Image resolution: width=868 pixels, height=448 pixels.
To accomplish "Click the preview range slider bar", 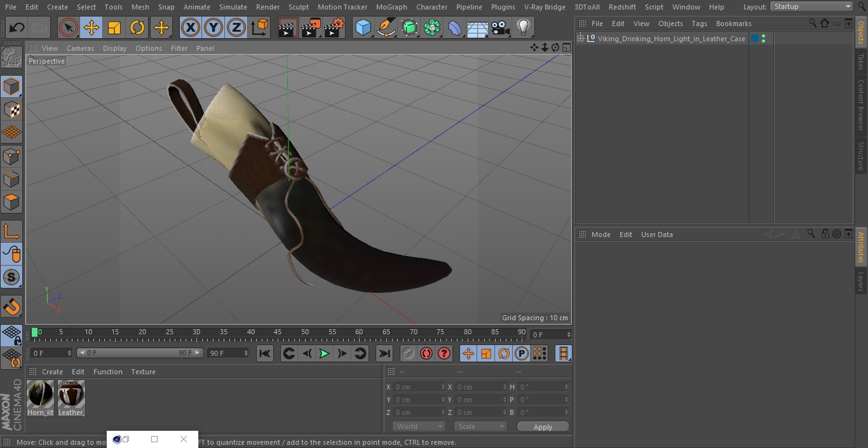I will (x=140, y=353).
